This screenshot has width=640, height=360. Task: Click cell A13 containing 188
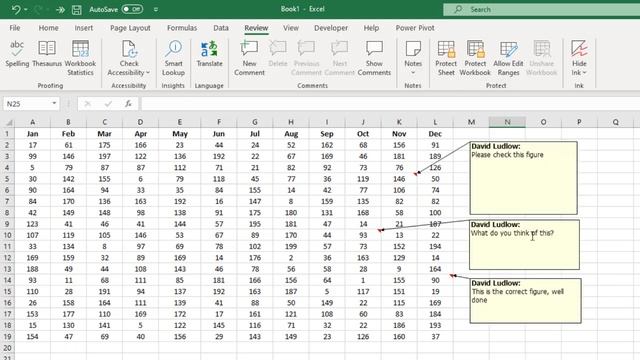click(32, 269)
